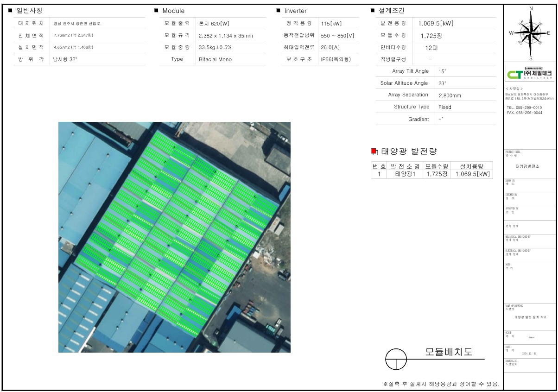Screen dimensions: 558x392
Task: Click the Bifacial Mono module type cell
Action: point(215,59)
